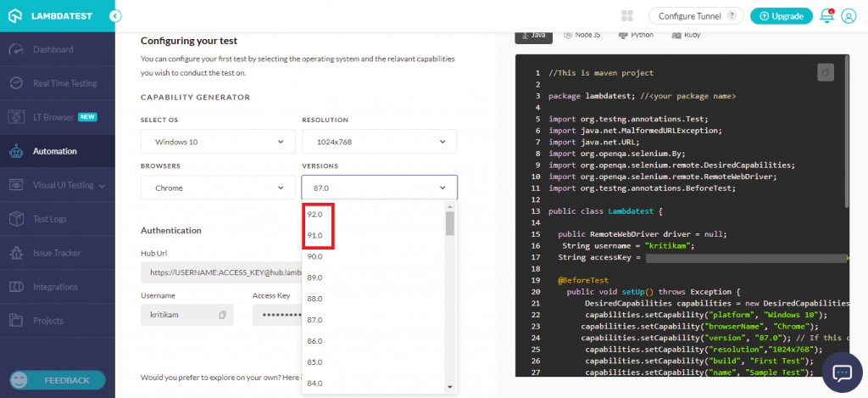The image size is (868, 398).
Task: Select version 89.0 in the versions list
Action: [315, 277]
